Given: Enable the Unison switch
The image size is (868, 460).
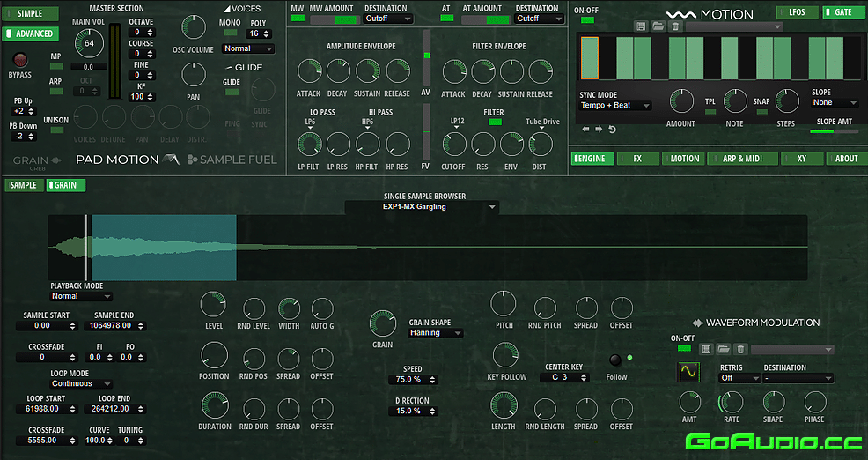Looking at the screenshot, I should [x=56, y=130].
